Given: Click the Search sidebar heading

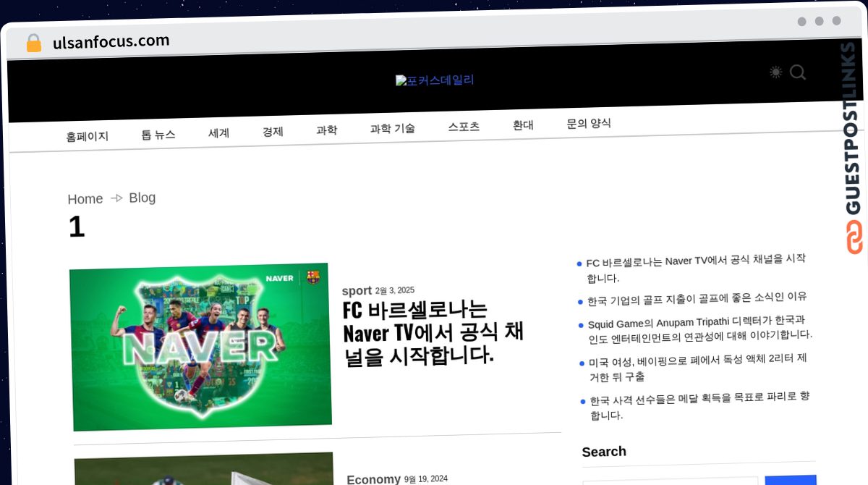Looking at the screenshot, I should coord(604,452).
